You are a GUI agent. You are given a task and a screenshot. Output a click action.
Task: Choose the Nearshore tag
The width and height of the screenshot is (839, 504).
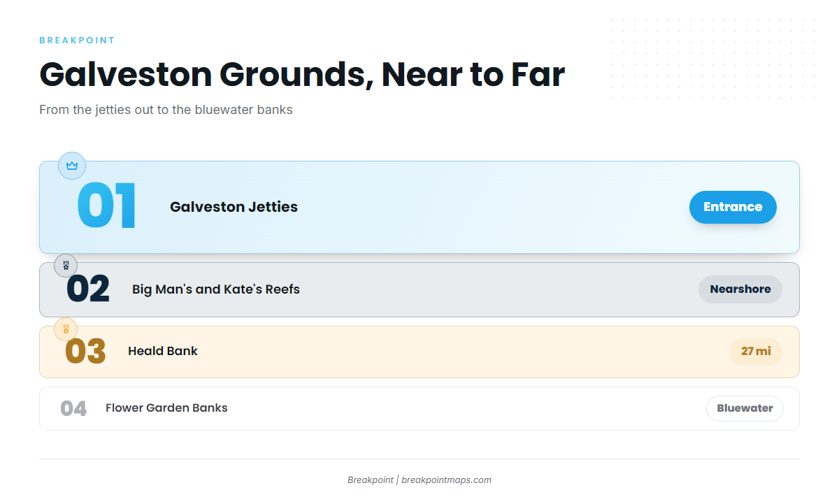[740, 289]
